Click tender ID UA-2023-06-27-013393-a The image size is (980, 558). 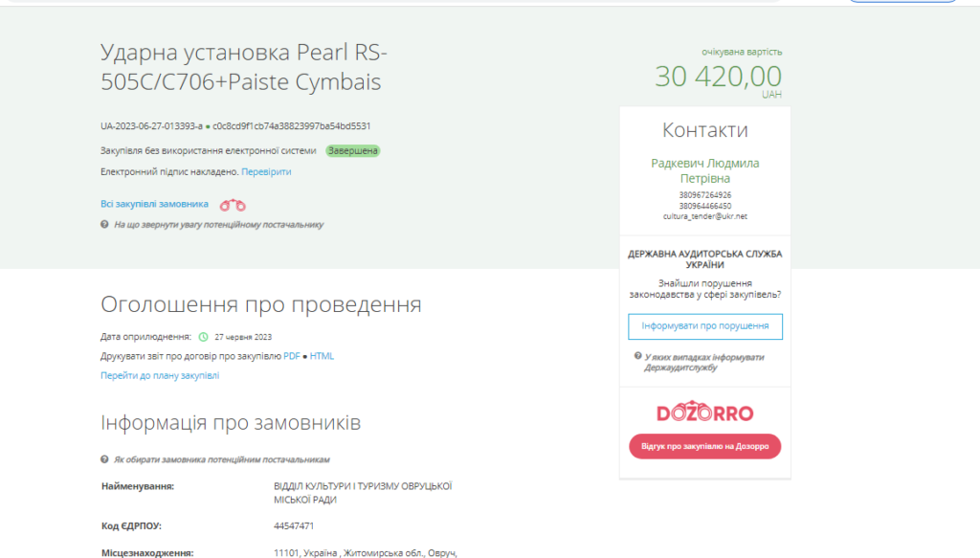coord(151,126)
